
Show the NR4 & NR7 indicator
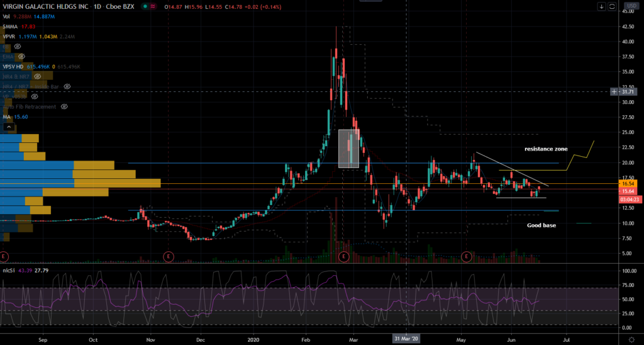[38, 76]
